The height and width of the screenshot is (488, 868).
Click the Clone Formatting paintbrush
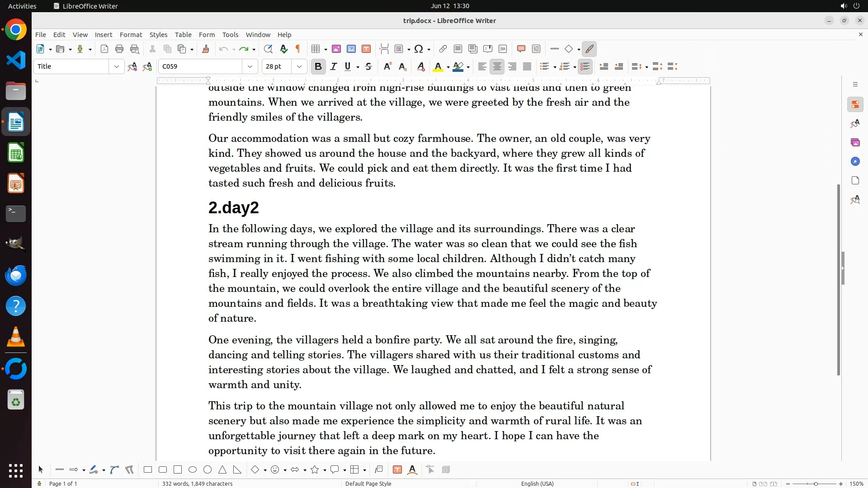click(x=206, y=49)
